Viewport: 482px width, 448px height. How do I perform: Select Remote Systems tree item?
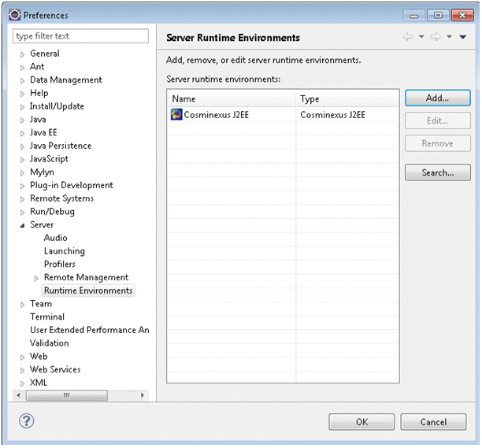point(61,198)
